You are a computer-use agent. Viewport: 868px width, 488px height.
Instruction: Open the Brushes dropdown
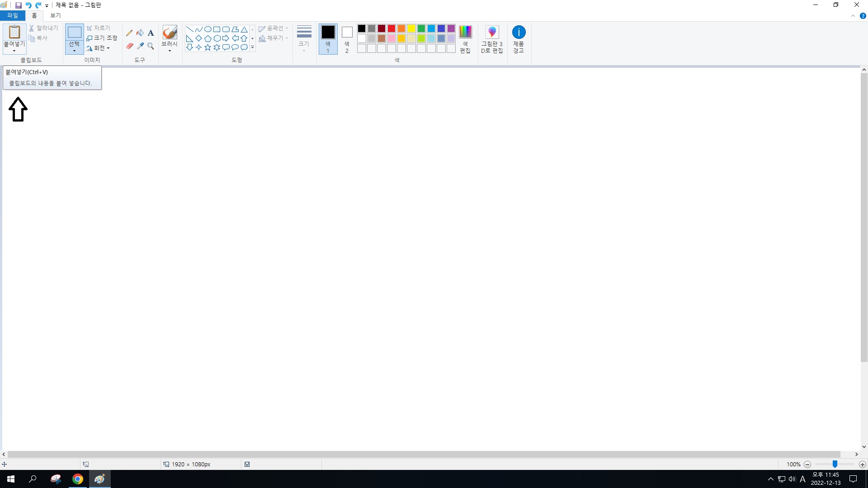point(170,50)
